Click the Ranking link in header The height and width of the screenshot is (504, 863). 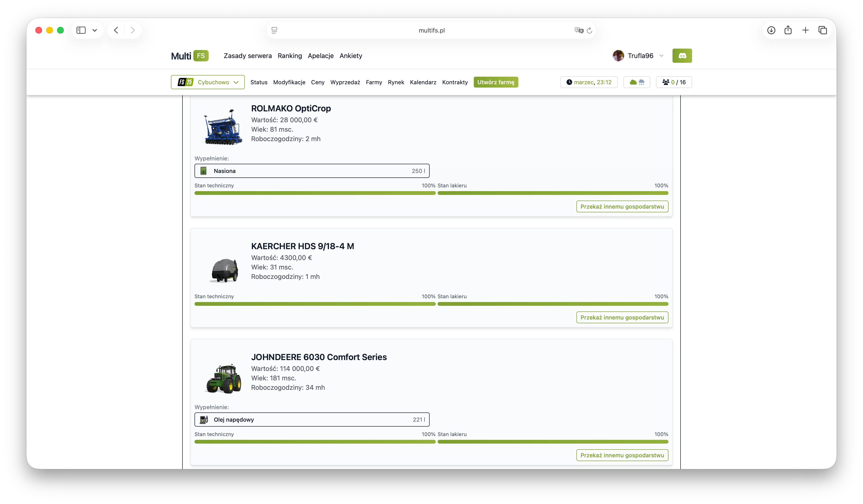tap(290, 56)
